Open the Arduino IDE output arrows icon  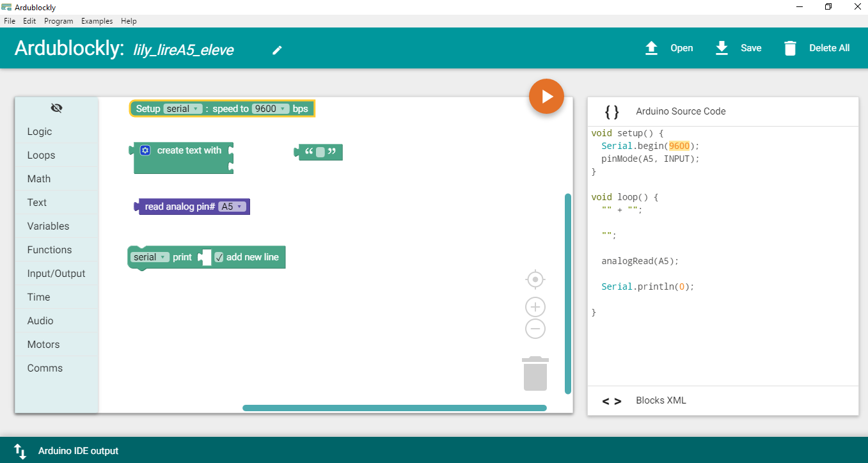[x=20, y=451]
